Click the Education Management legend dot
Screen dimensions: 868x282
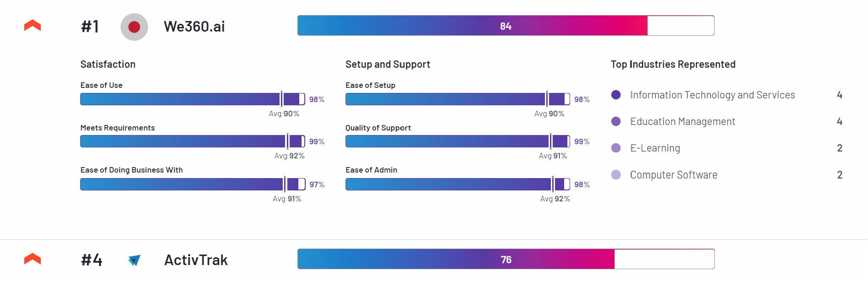(616, 121)
